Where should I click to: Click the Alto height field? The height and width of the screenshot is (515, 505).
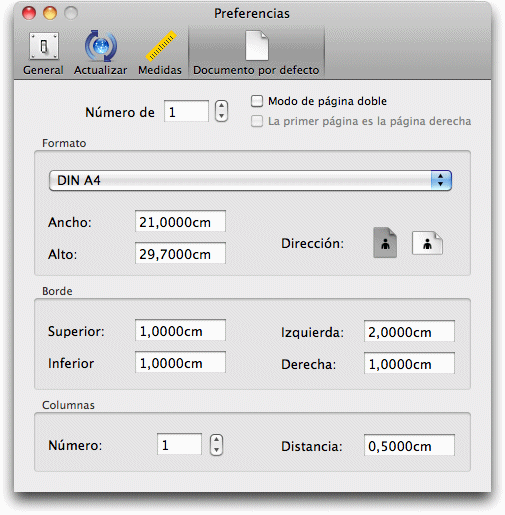pyautogui.click(x=180, y=253)
